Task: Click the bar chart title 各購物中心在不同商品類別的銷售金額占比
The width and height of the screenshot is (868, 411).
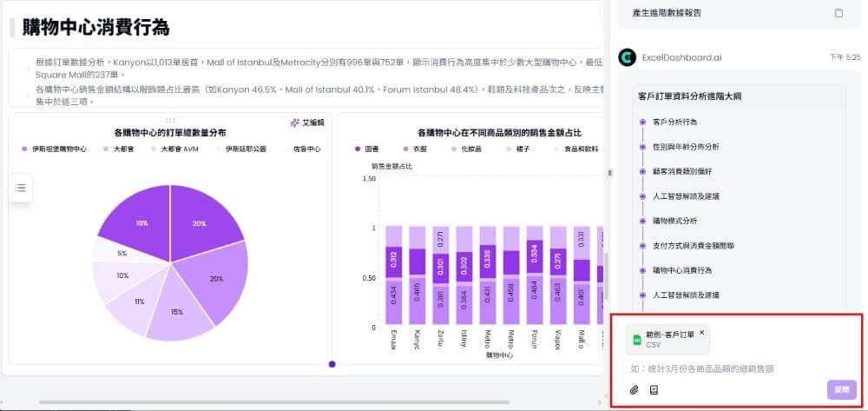Action: (x=500, y=133)
